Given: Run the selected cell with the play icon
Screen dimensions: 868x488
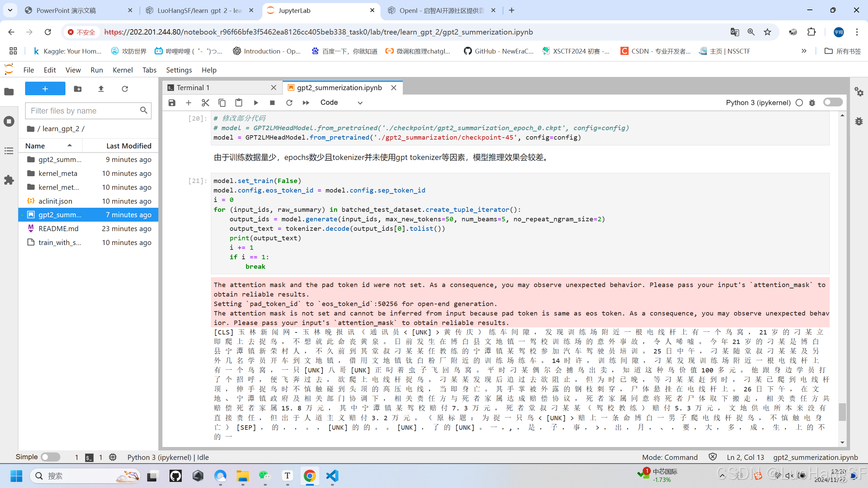Looking at the screenshot, I should pyautogui.click(x=256, y=102).
